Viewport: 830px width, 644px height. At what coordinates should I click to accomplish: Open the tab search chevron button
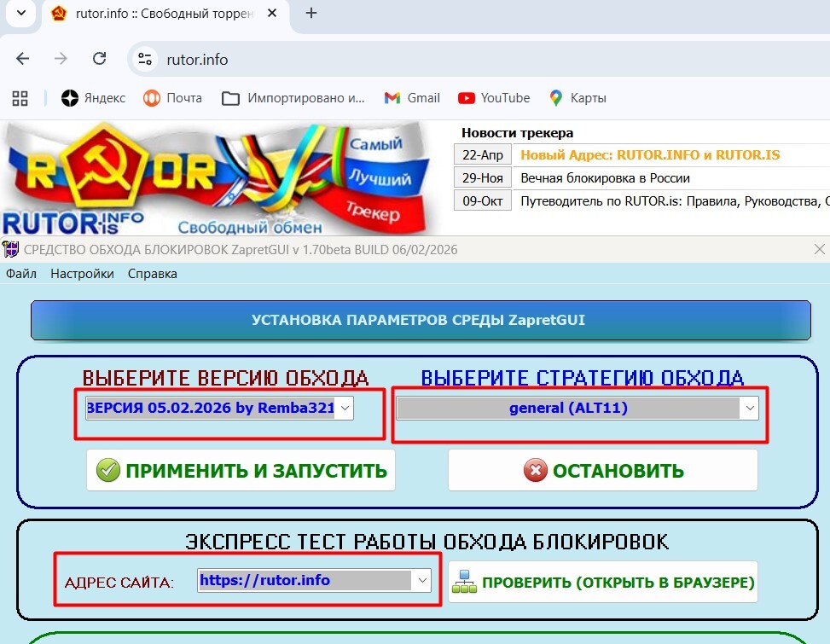pos(21,13)
